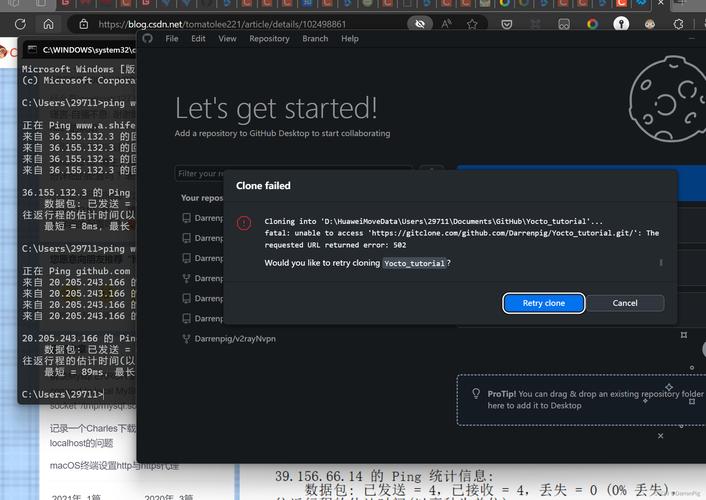Go to browser home page icon
The width and height of the screenshot is (706, 500).
tap(48, 23)
